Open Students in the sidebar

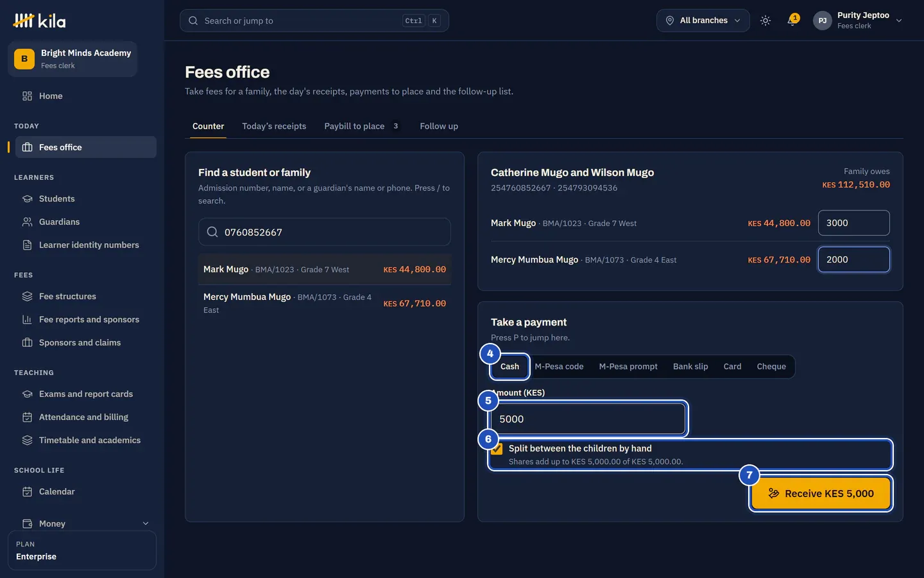click(86, 198)
